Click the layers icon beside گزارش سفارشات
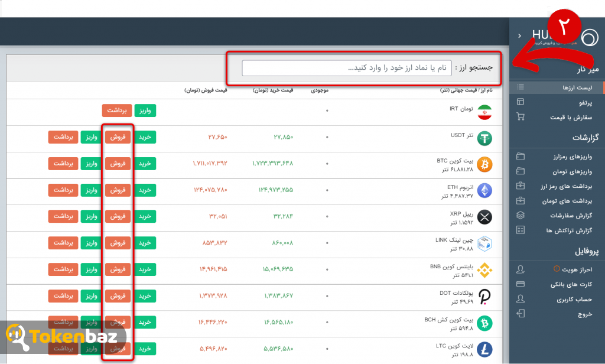 pos(520,216)
